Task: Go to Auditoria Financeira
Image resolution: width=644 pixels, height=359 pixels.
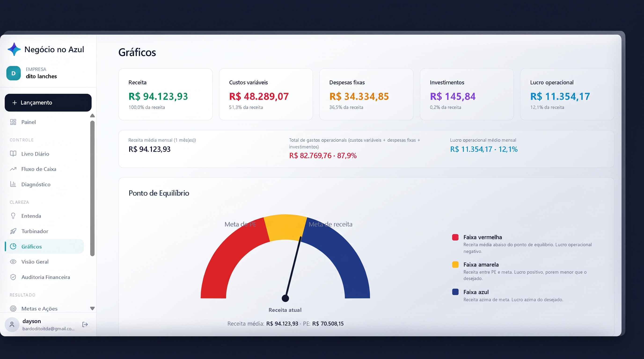Action: click(44, 277)
